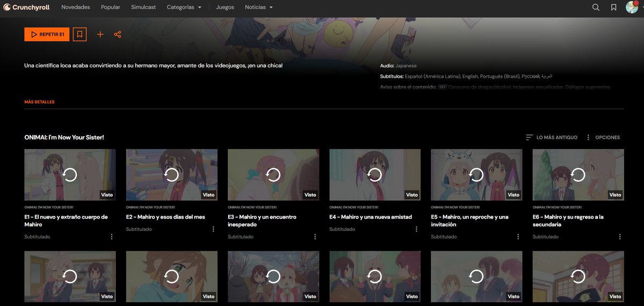Click ONIMAI: I'm Now Your Sister! season heading
The image size is (644, 306).
pyautogui.click(x=64, y=137)
